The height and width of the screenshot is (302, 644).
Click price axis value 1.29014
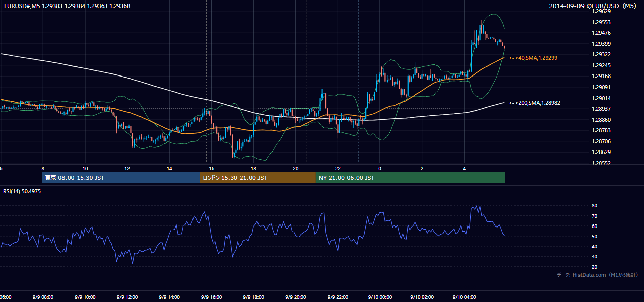[601, 98]
